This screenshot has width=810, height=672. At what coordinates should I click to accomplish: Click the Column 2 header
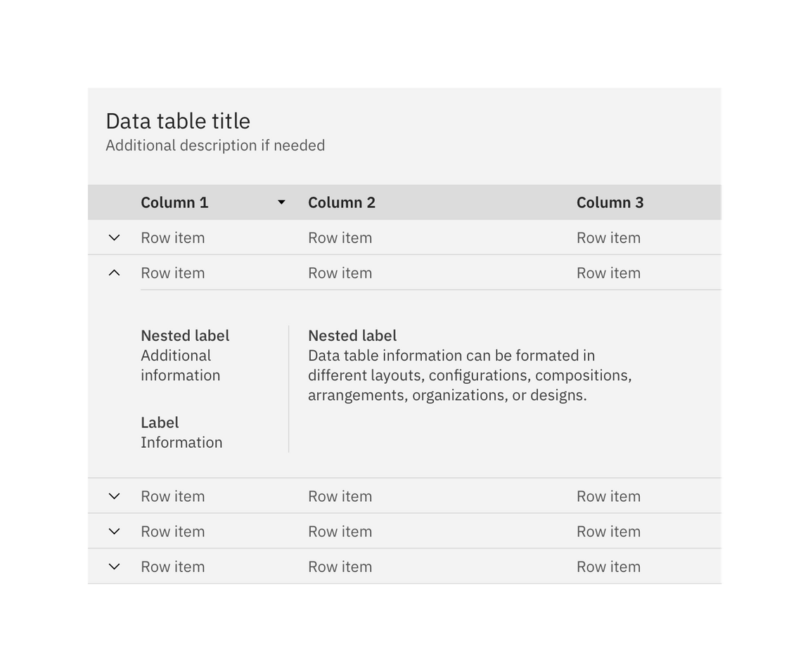click(342, 202)
